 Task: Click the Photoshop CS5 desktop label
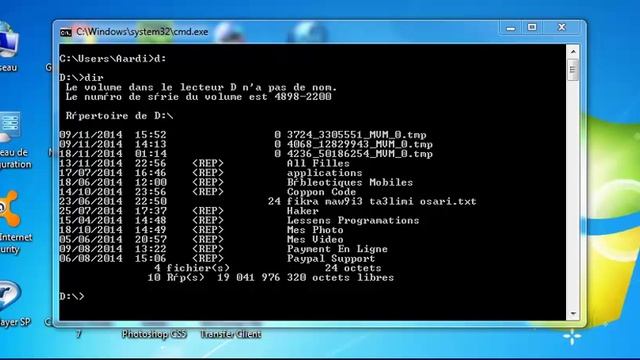pyautogui.click(x=154, y=334)
